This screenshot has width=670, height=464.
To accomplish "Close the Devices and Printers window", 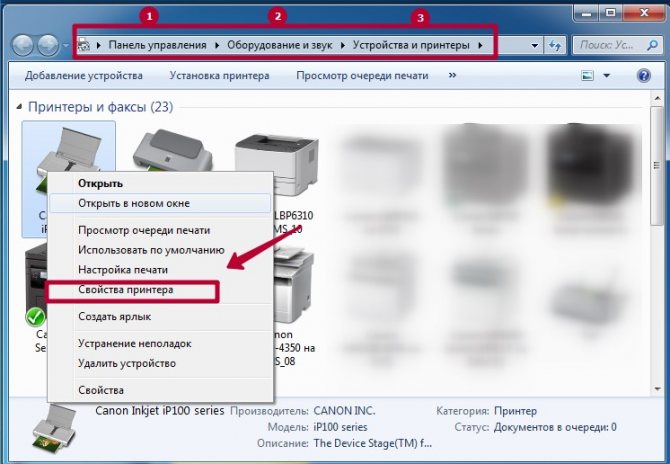I will pos(644,13).
